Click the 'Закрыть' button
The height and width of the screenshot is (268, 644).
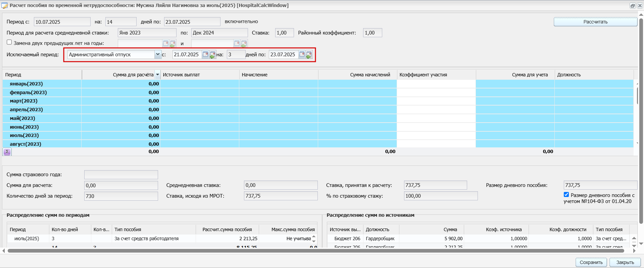[625, 262]
